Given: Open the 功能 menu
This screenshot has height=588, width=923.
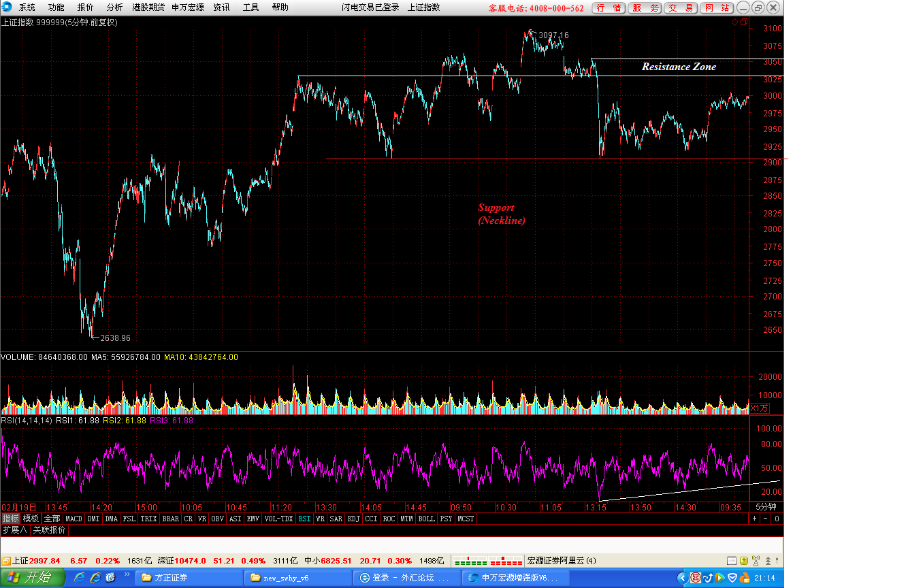Looking at the screenshot, I should [x=56, y=7].
